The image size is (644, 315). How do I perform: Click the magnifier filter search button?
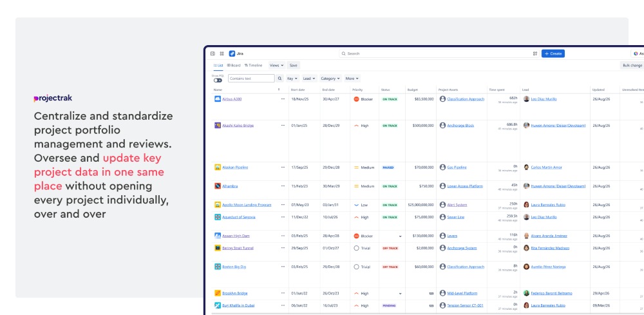point(279,79)
